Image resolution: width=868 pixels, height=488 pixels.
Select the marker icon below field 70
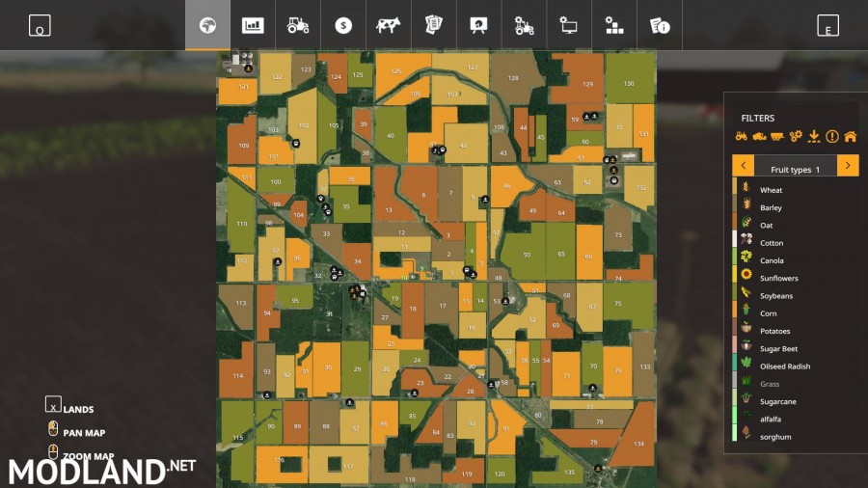tap(593, 389)
